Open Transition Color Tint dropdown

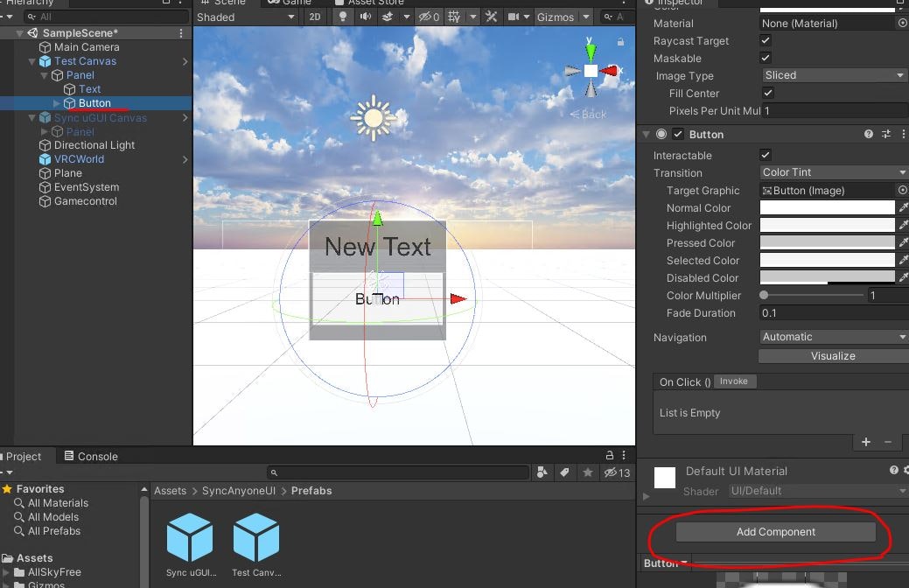pyautogui.click(x=834, y=172)
